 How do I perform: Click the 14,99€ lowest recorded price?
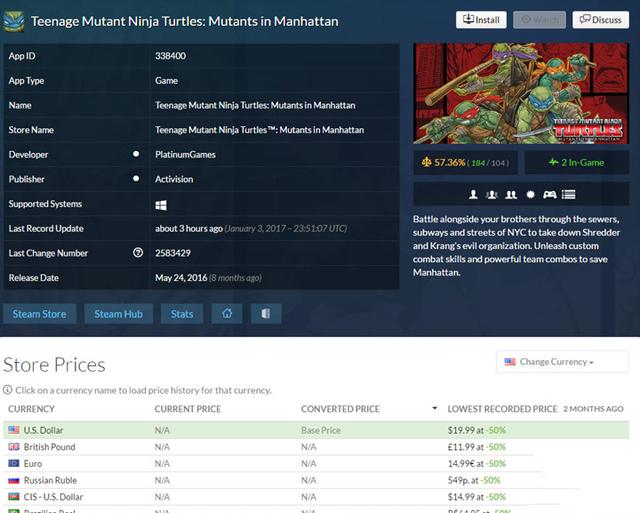(x=461, y=464)
